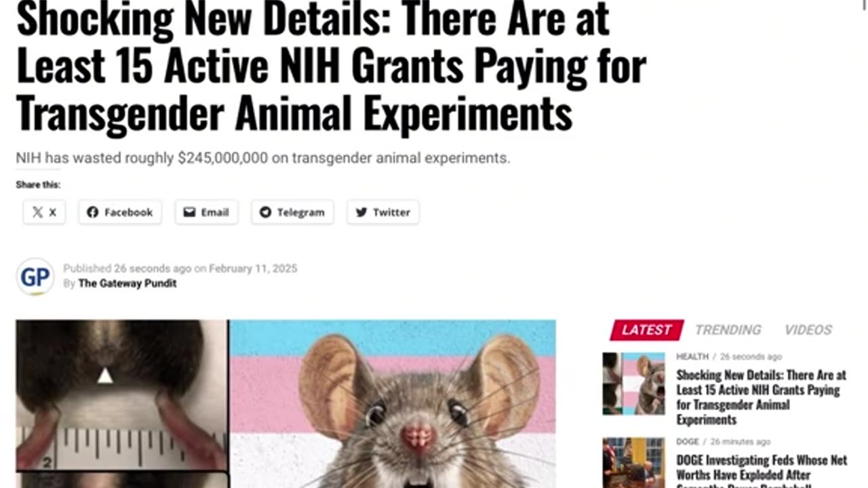Click the HEALTH category label

(x=692, y=357)
